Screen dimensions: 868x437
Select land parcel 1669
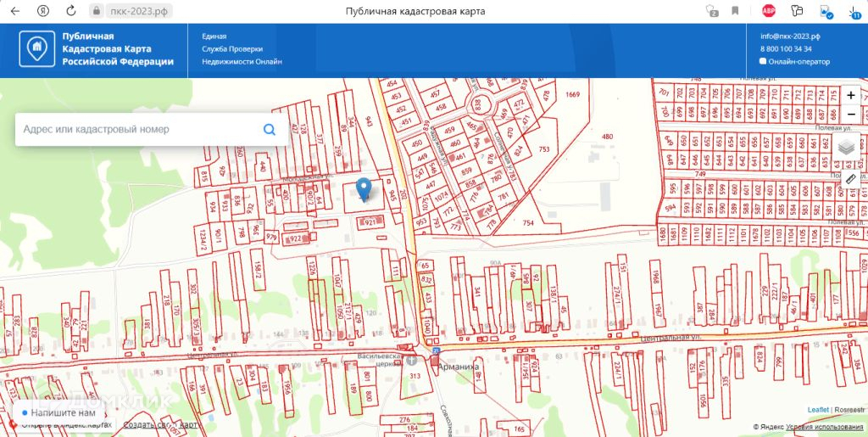point(572,95)
